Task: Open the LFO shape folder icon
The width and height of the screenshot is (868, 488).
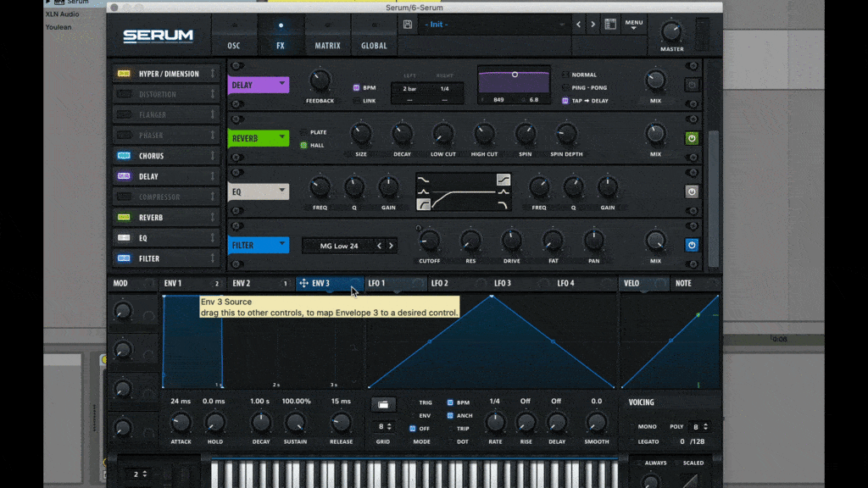Action: click(383, 405)
